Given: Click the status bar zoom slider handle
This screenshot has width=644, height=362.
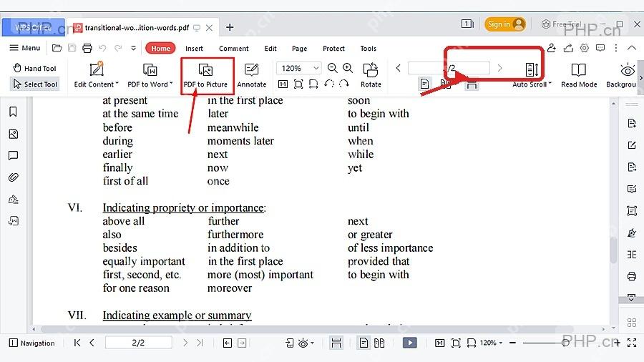Looking at the screenshot, I should click(565, 343).
